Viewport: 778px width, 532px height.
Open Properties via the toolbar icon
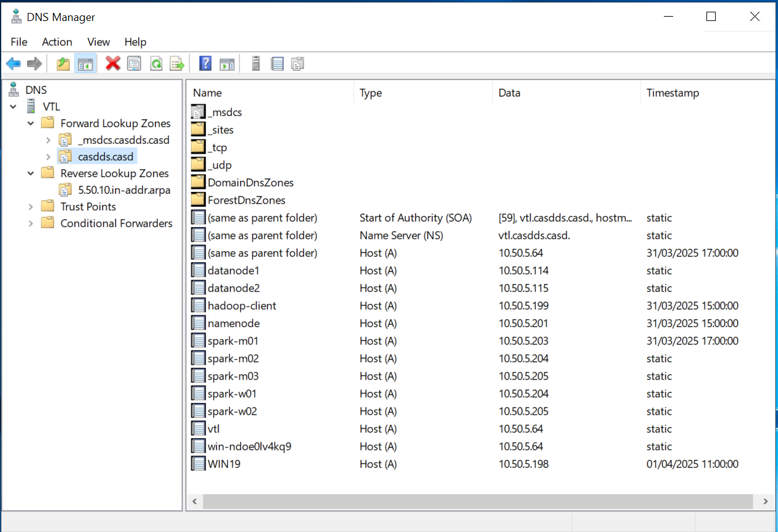(x=134, y=63)
